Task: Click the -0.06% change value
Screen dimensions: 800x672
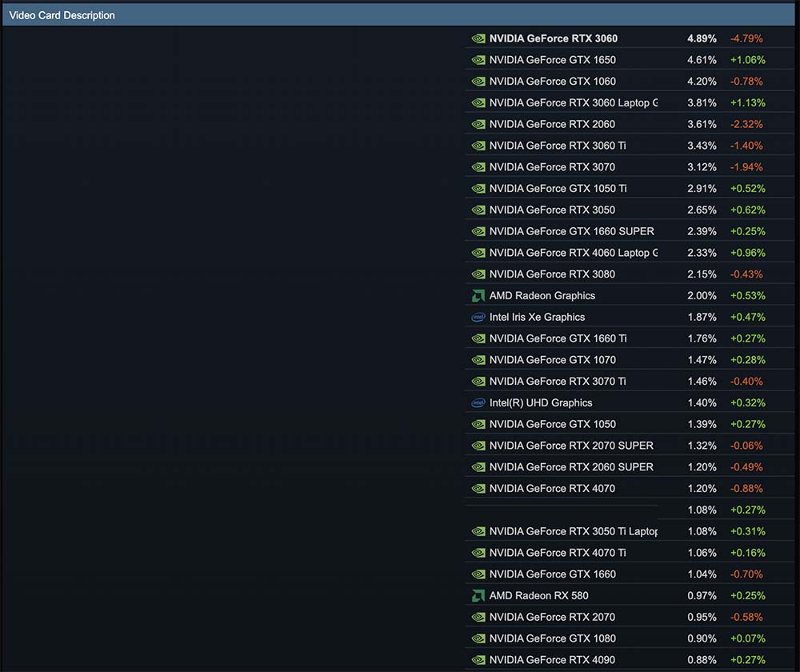Action: [746, 446]
